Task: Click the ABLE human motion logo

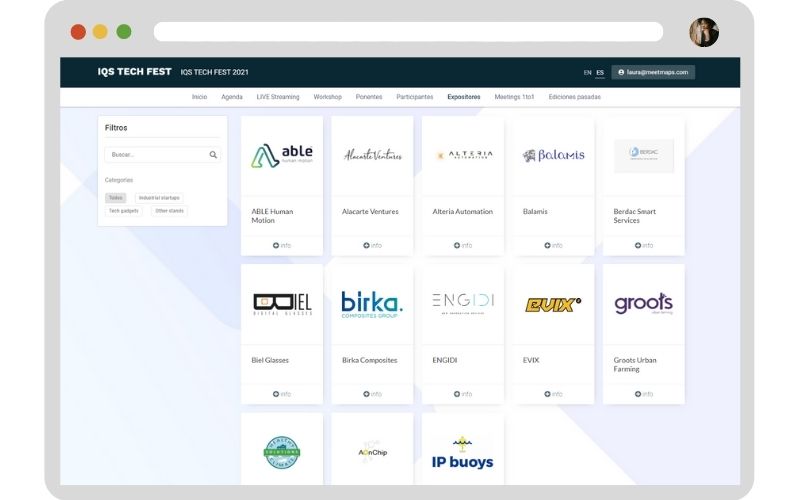Action: pyautogui.click(x=282, y=156)
